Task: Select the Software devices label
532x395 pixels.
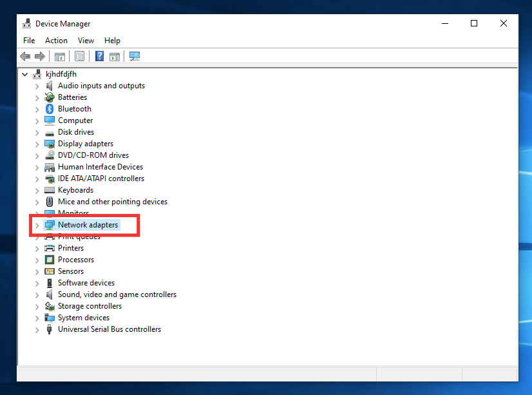Action: click(x=86, y=283)
